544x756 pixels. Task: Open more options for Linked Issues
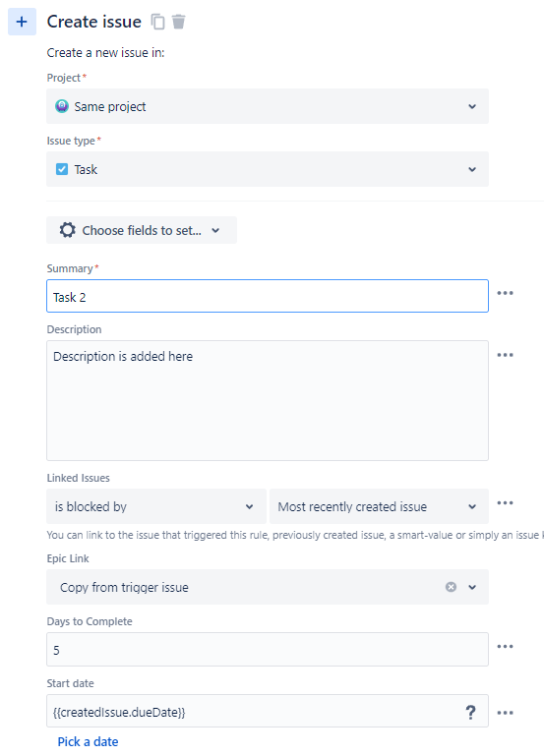[505, 503]
